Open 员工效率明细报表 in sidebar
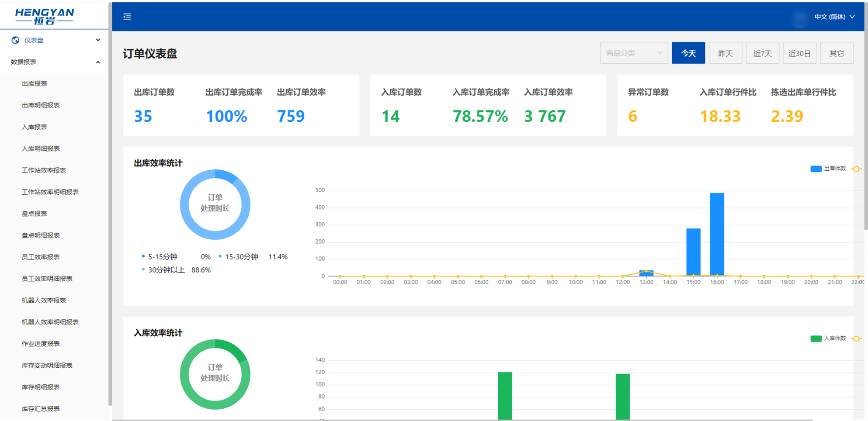Viewport: 868px width, 421px height. click(47, 279)
